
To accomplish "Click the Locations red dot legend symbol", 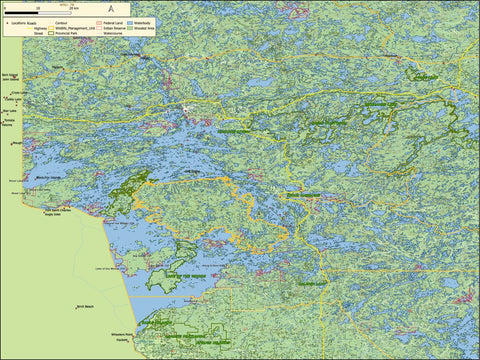I will click(7, 23).
